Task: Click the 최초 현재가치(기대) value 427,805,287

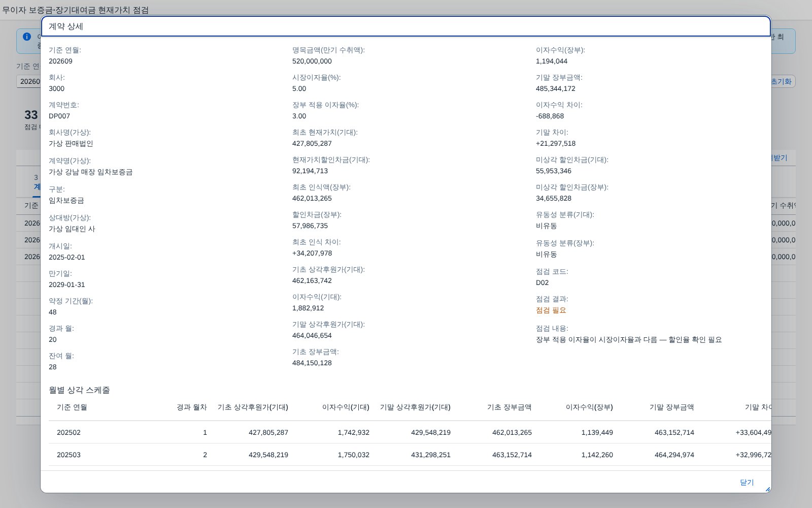Action: 312,143
